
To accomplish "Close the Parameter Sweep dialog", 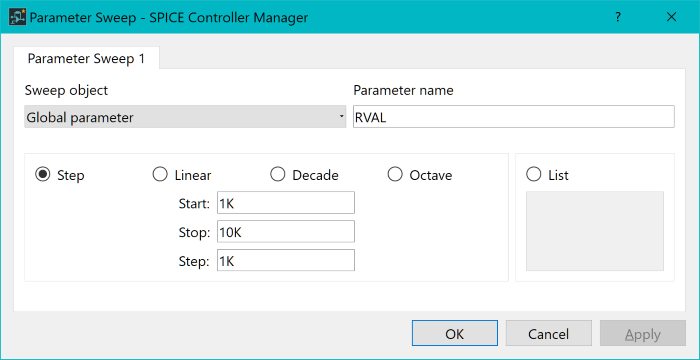I will [x=671, y=17].
